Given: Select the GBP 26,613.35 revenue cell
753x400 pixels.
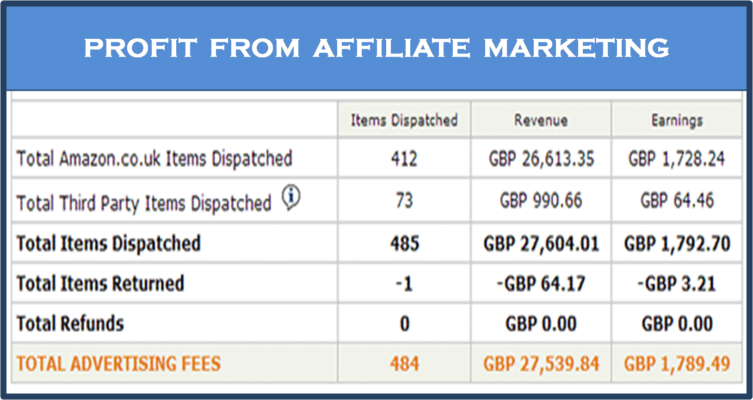Looking at the screenshot, I should 541,158.
